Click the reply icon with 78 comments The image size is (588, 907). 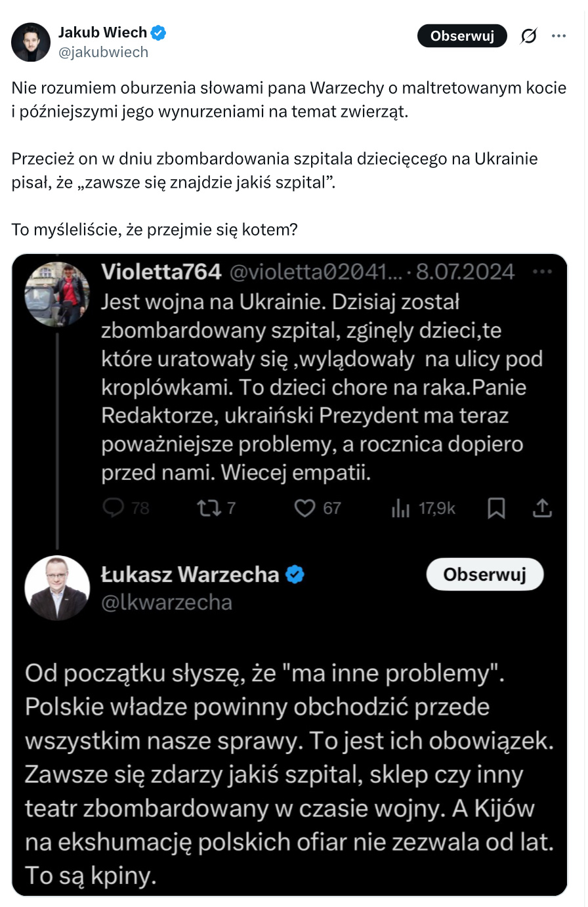click(x=114, y=508)
